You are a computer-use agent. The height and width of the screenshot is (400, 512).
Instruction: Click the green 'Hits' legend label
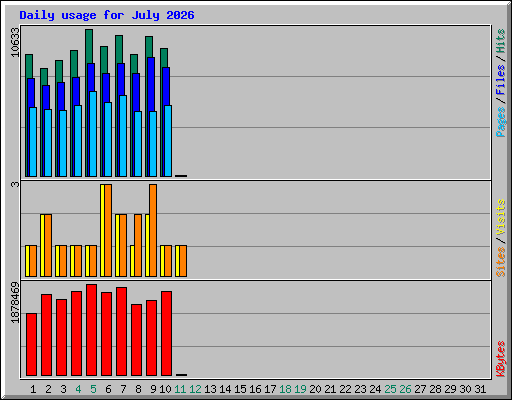(500, 41)
